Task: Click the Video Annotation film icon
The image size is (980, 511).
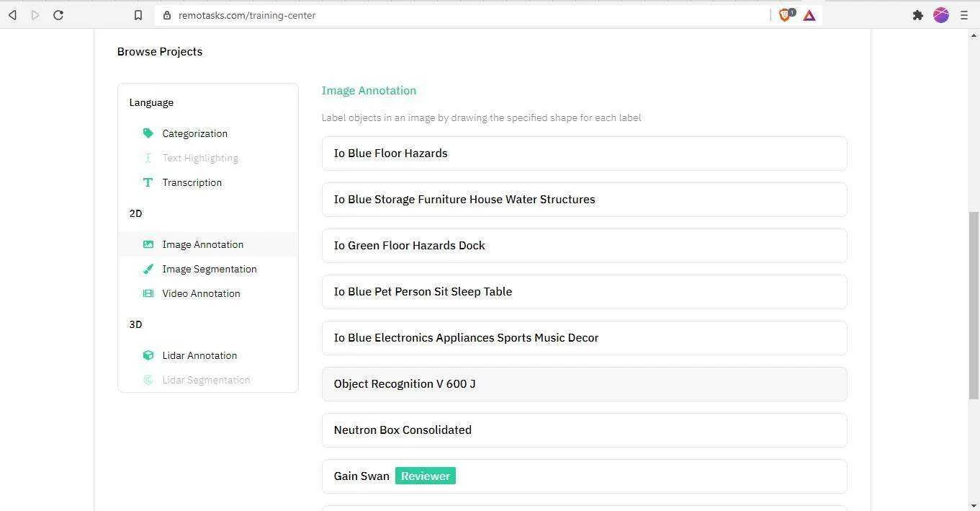Action: click(x=148, y=293)
